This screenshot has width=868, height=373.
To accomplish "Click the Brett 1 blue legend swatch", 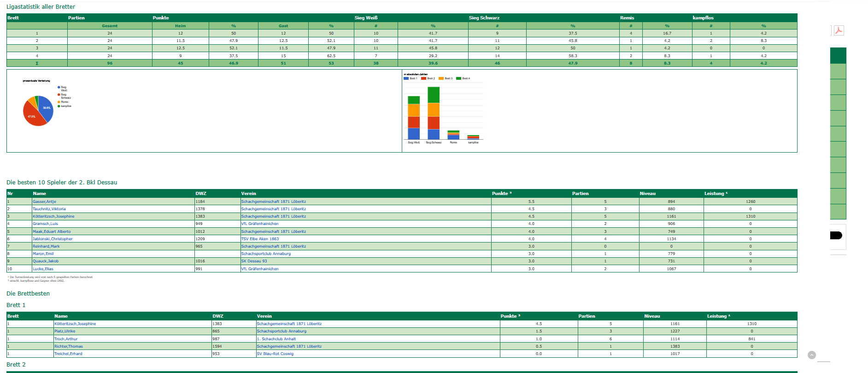I will tap(406, 78).
